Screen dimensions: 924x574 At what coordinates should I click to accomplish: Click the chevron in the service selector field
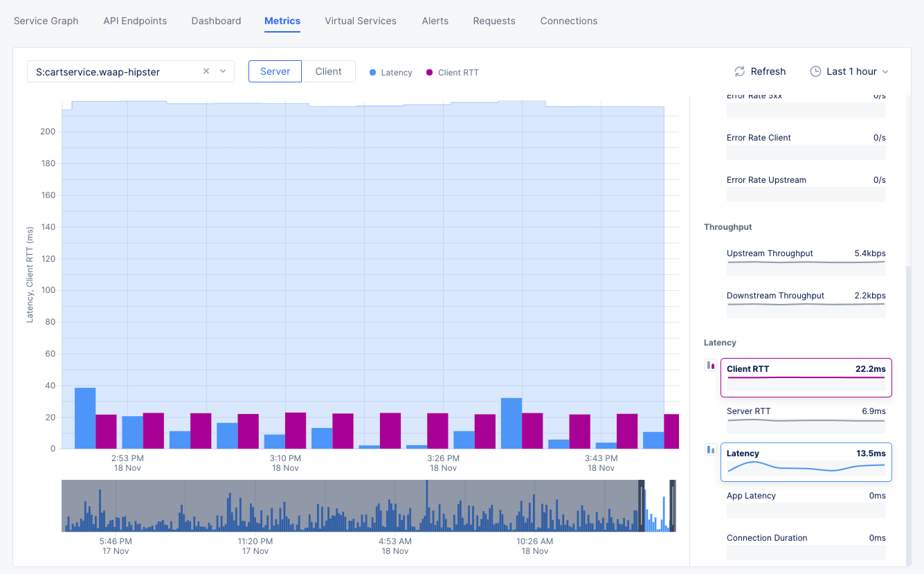222,71
